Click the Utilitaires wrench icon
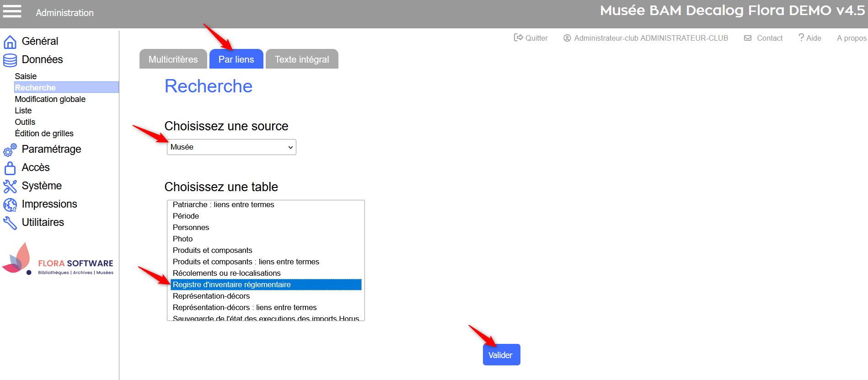This screenshot has width=868, height=380. (10, 223)
